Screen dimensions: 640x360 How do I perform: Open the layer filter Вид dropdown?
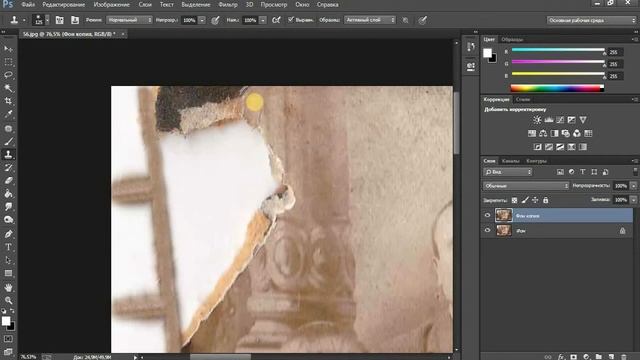[508, 172]
